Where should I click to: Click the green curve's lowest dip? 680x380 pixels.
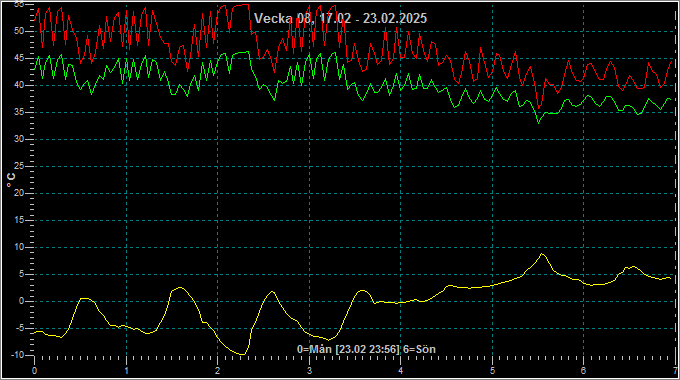539,123
